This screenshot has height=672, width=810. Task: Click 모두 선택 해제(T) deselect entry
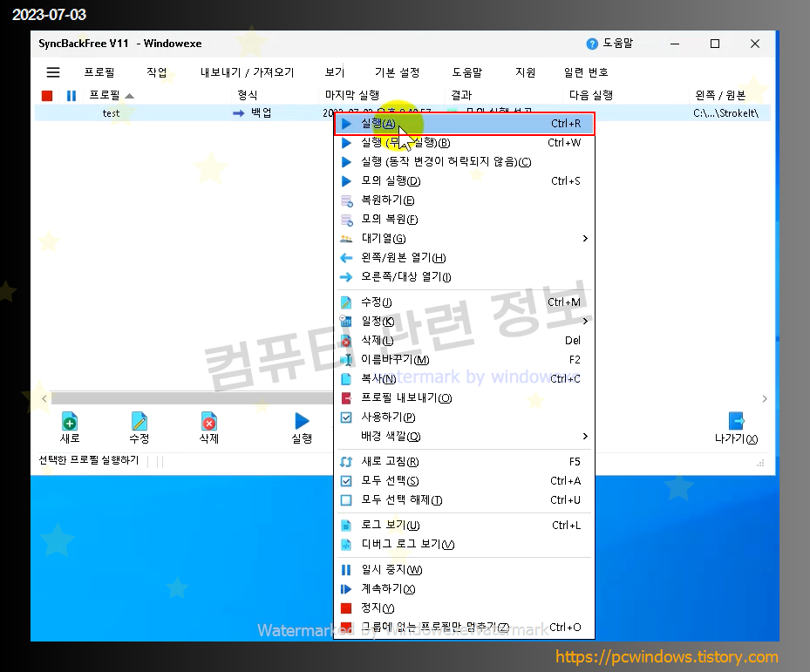click(465, 500)
